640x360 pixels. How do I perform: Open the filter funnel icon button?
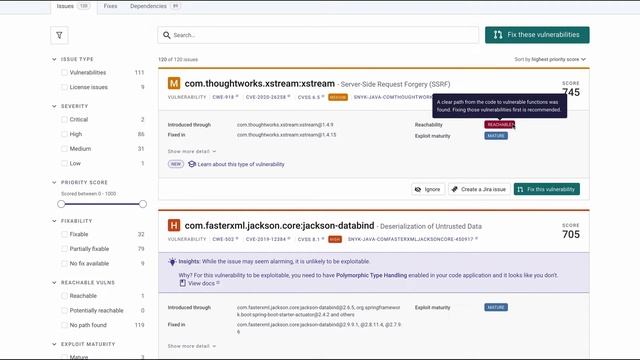(59, 36)
